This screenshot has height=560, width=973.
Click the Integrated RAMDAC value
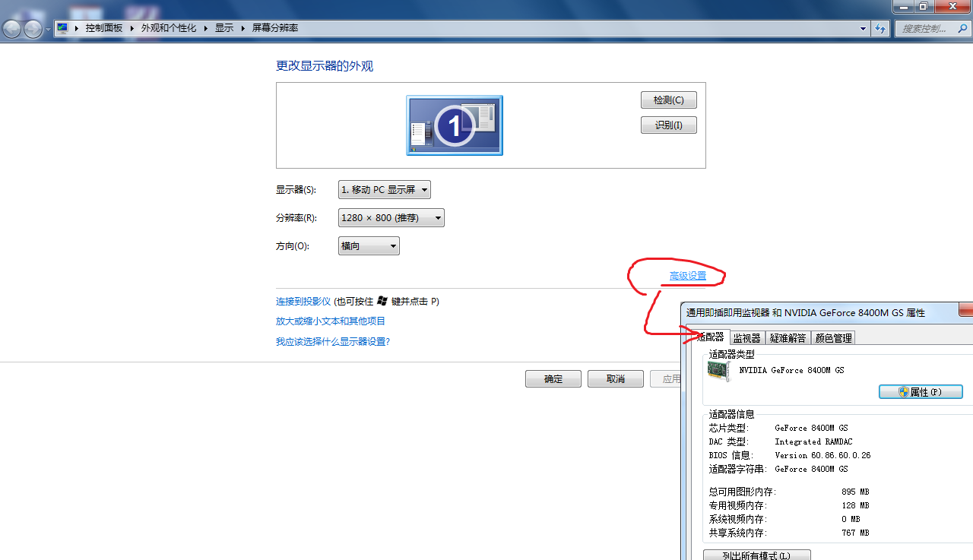coord(813,441)
